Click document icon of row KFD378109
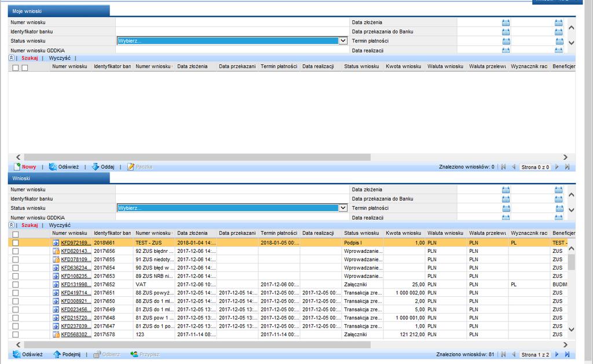Screen dimensions: 593x364 pos(56,259)
